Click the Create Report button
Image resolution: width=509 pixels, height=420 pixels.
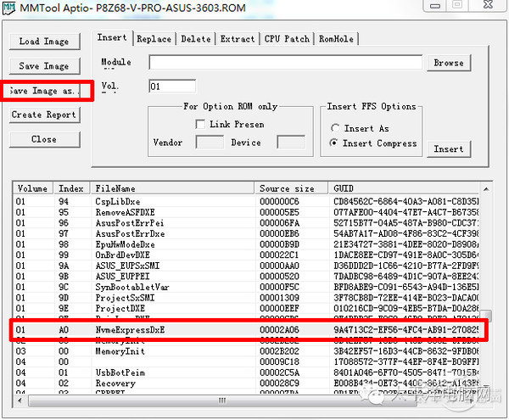pos(44,115)
